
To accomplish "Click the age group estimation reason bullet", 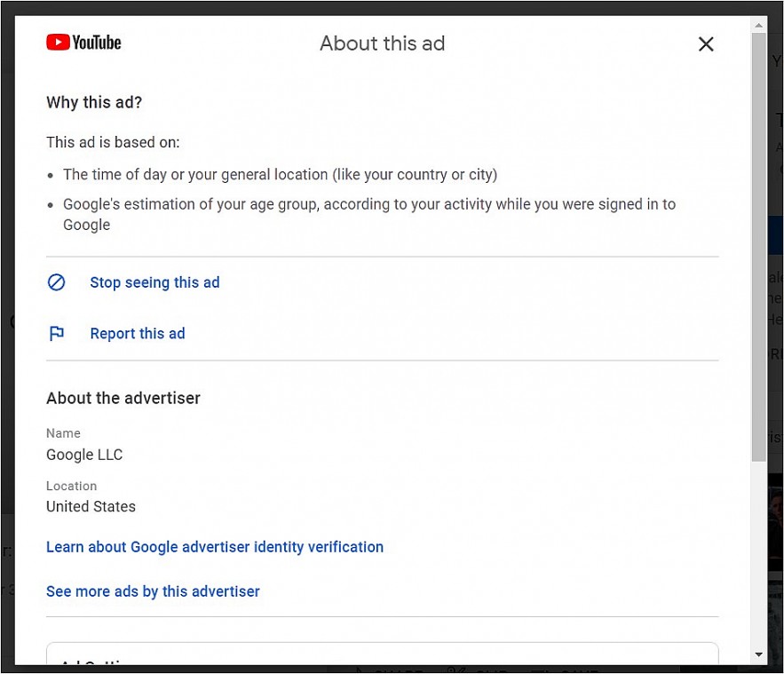I will [368, 205].
